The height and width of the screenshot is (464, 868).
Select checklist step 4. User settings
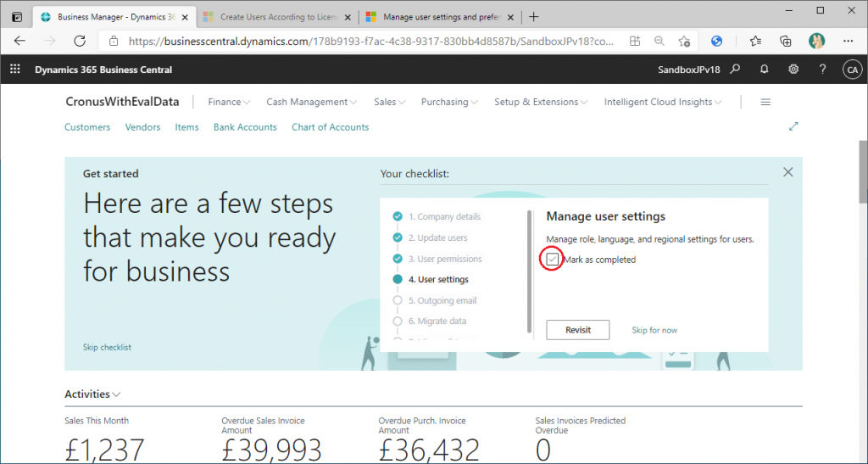(x=438, y=280)
